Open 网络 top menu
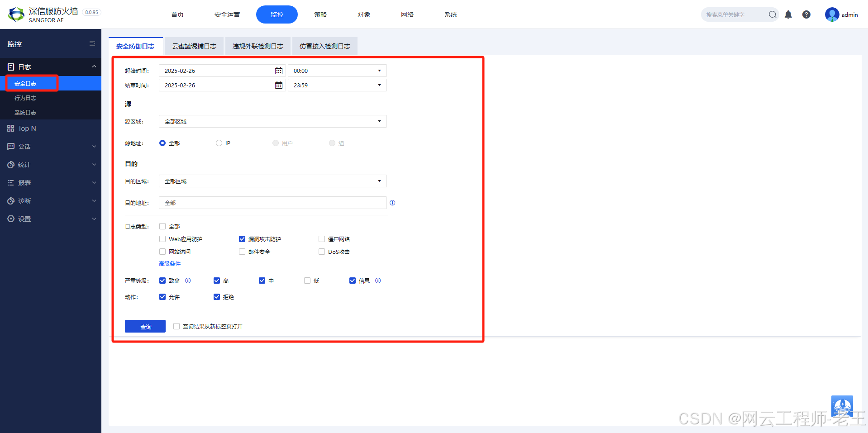Screen dimensions: 868x433 407,14
